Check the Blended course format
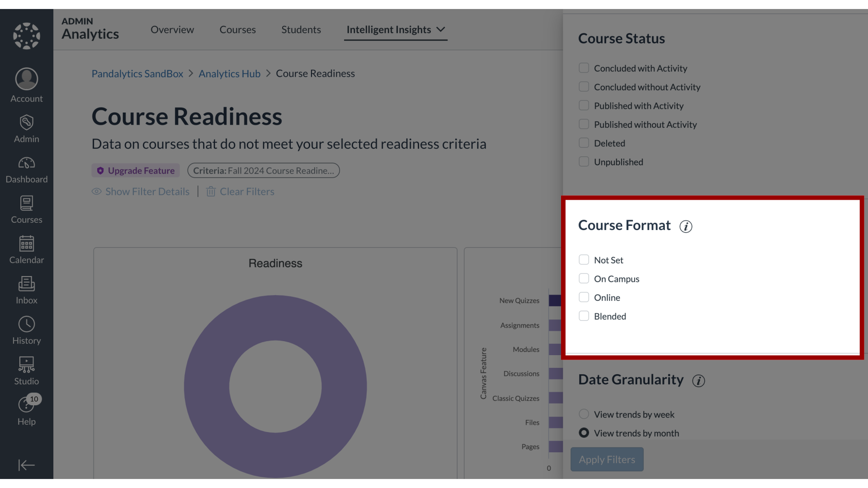This screenshot has width=868, height=488. pos(584,316)
